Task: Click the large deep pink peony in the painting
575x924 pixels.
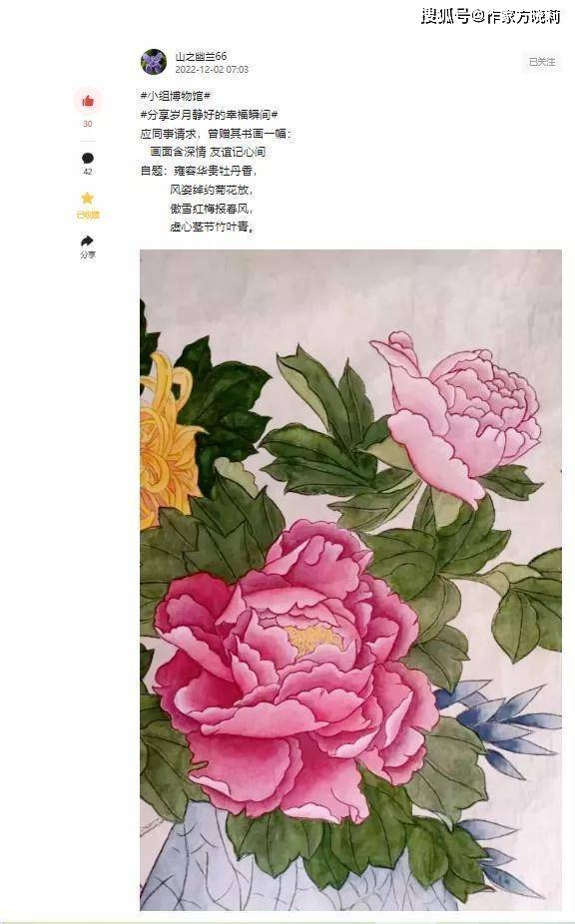Action: click(294, 669)
